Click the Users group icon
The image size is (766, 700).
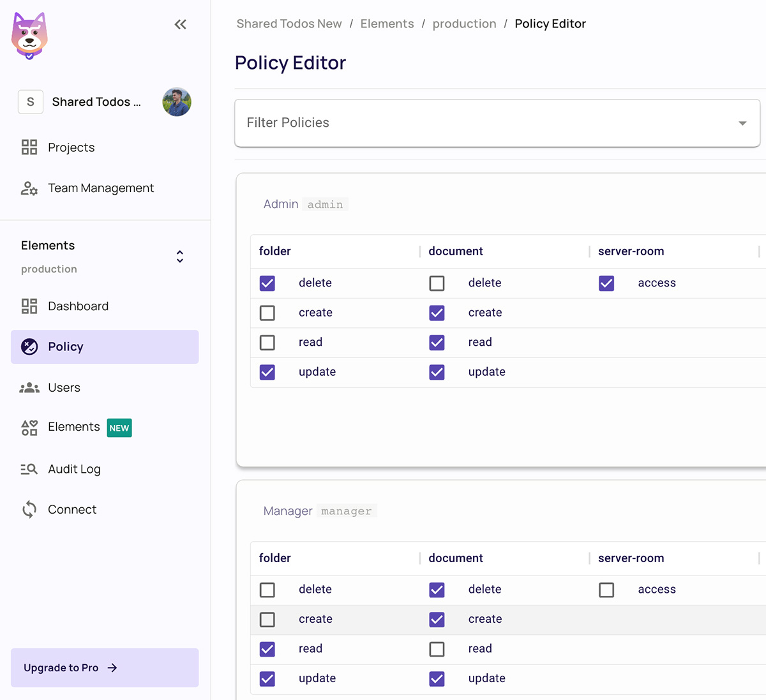click(29, 388)
